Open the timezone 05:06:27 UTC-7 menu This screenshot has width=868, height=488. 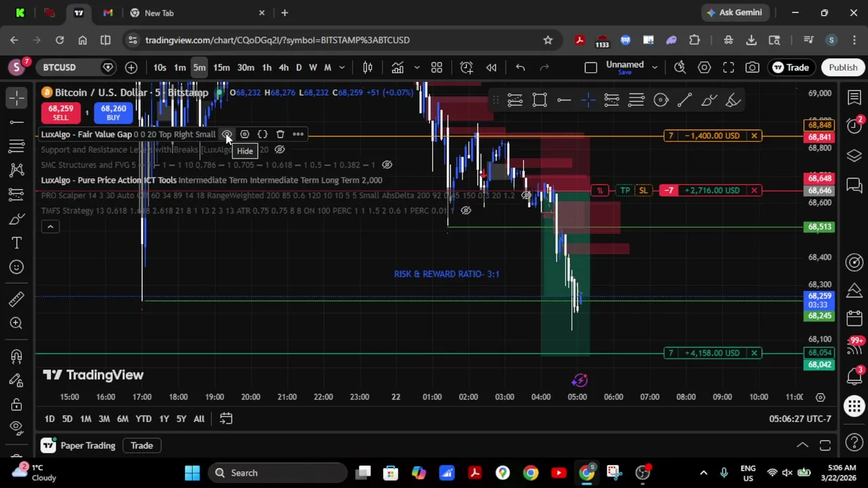click(x=800, y=419)
